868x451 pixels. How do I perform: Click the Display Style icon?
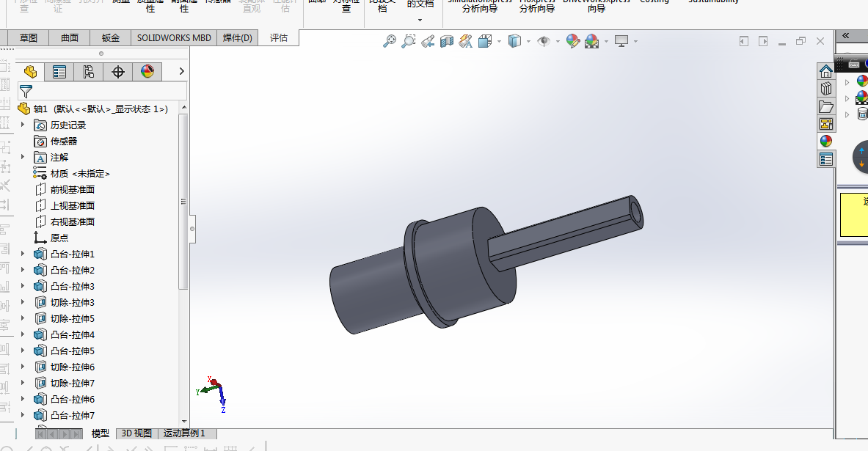coord(515,41)
